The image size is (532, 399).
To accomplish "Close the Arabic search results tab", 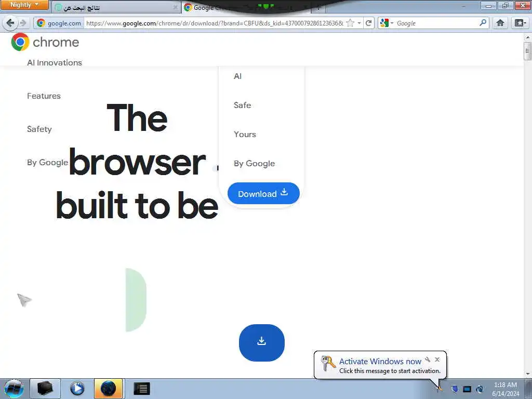I will pyautogui.click(x=175, y=7).
